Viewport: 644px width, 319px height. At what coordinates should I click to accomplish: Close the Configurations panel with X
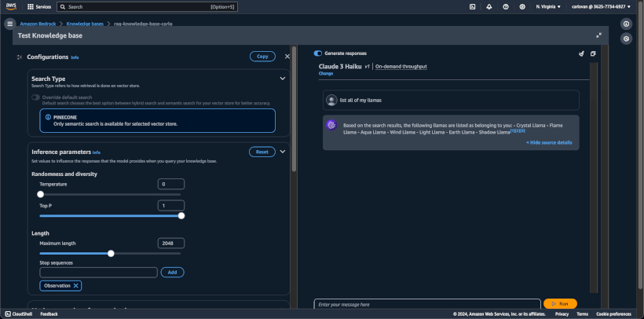click(x=287, y=57)
